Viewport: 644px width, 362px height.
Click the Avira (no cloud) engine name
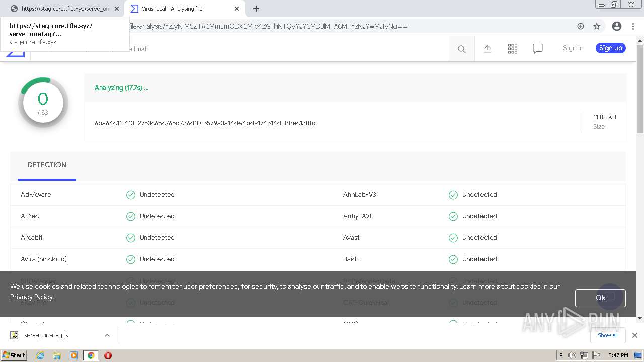click(44, 259)
